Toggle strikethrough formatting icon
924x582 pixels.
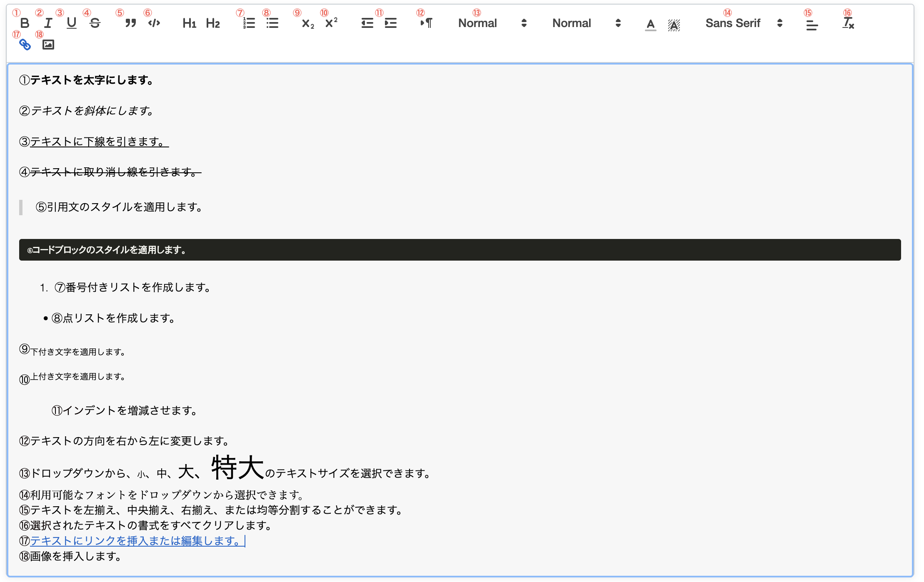click(x=95, y=23)
